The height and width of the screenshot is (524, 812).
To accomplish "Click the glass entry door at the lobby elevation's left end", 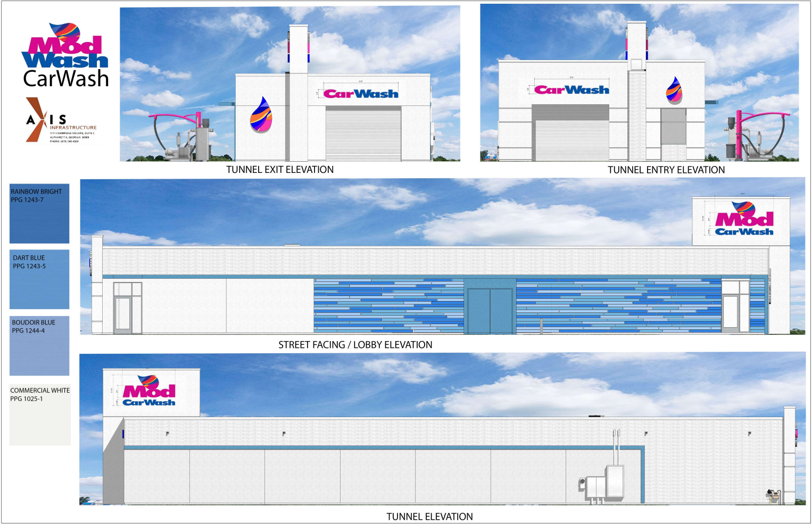I will coord(123,315).
